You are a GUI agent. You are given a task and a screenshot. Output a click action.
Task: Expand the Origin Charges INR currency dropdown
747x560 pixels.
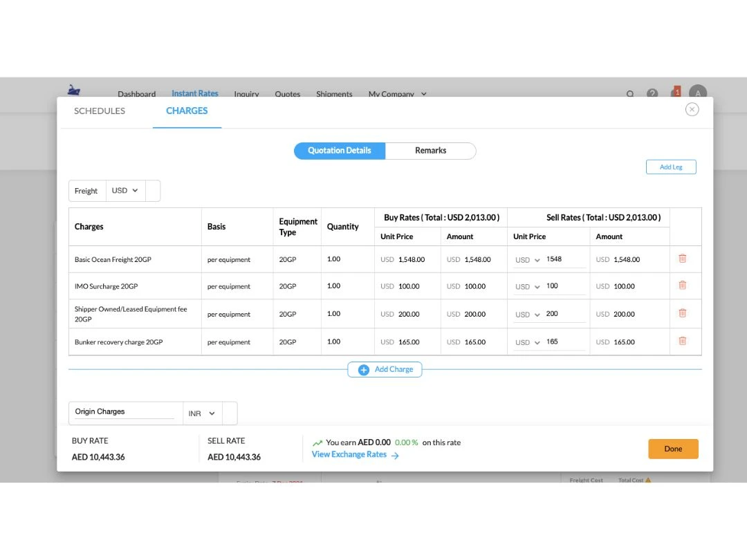tap(202, 413)
